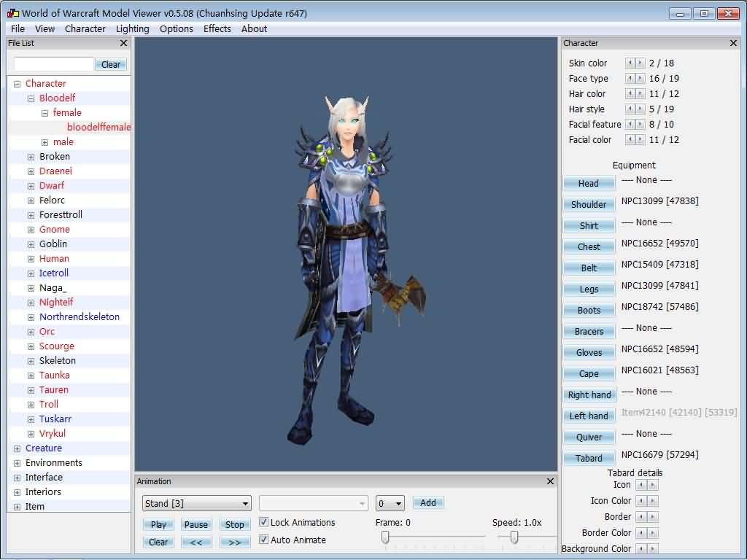Image resolution: width=747 pixels, height=560 pixels.
Task: Click the Background Color next arrow
Action: point(653,548)
